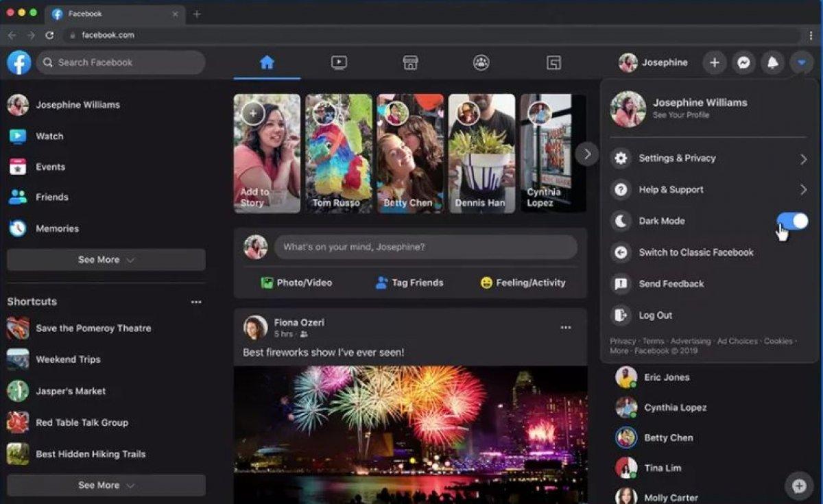Click the Watch video icon in top navigation
Screen dimensions: 823x504
tap(339, 62)
